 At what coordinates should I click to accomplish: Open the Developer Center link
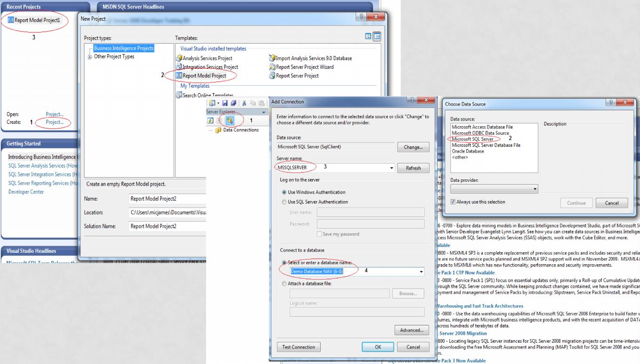pyautogui.click(x=26, y=192)
